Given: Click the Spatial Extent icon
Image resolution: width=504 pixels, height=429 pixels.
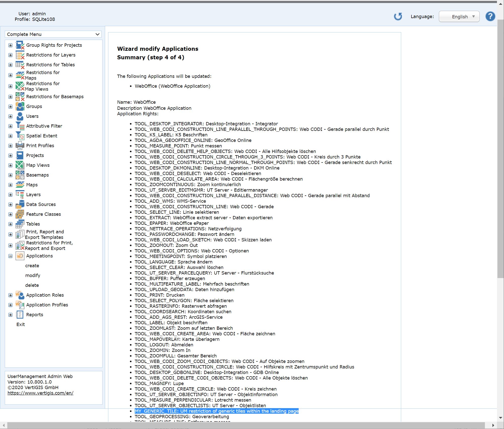Looking at the screenshot, I should click(20, 136).
